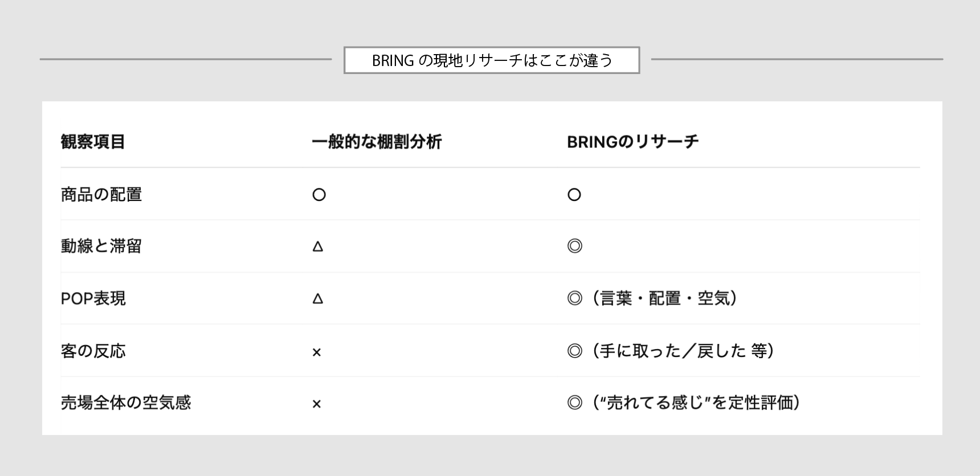The image size is (980, 476).
Task: Click the BRINGのリサーチ column header
Action: 632,142
